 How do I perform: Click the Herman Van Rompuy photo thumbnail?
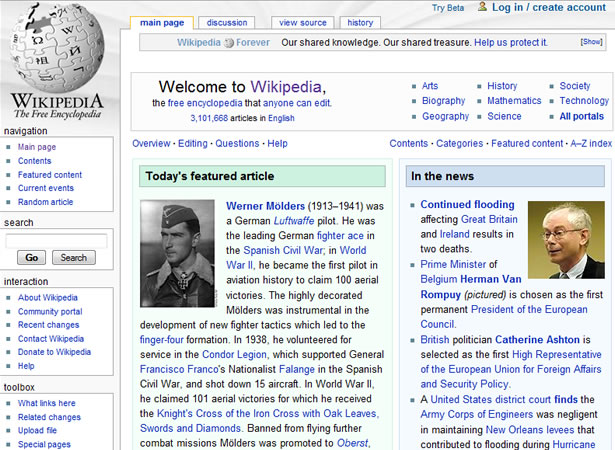tap(566, 240)
